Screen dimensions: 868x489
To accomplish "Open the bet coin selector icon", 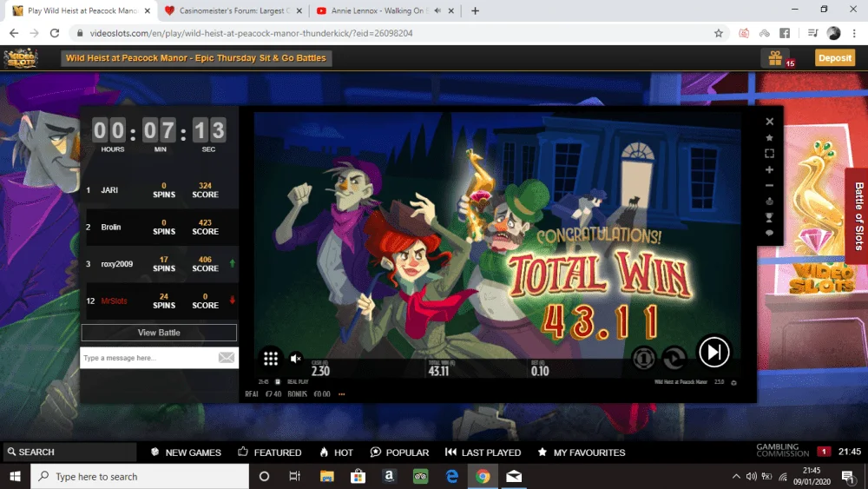I will pos(643,359).
